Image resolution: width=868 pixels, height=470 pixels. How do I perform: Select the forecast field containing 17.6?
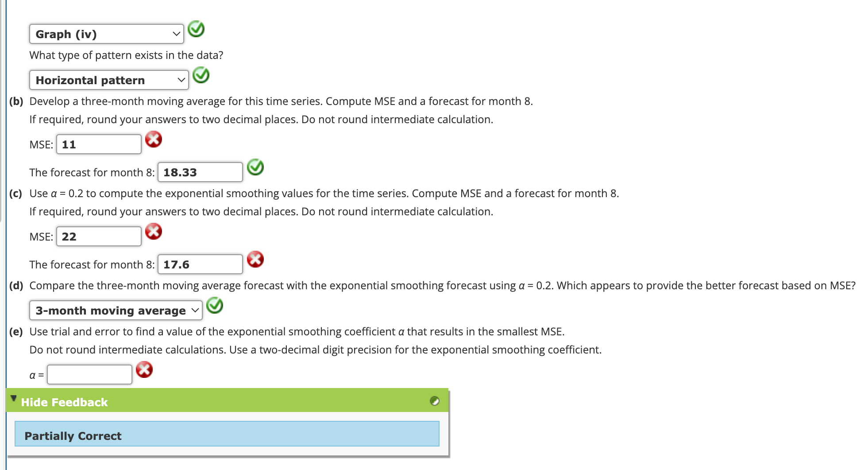pos(200,264)
